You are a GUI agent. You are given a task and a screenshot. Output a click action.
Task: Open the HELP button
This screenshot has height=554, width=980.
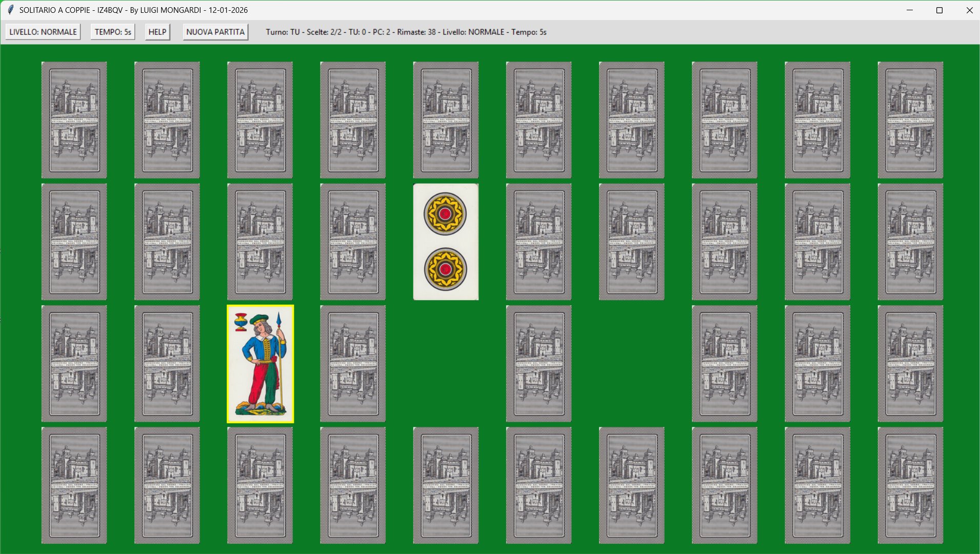(157, 32)
